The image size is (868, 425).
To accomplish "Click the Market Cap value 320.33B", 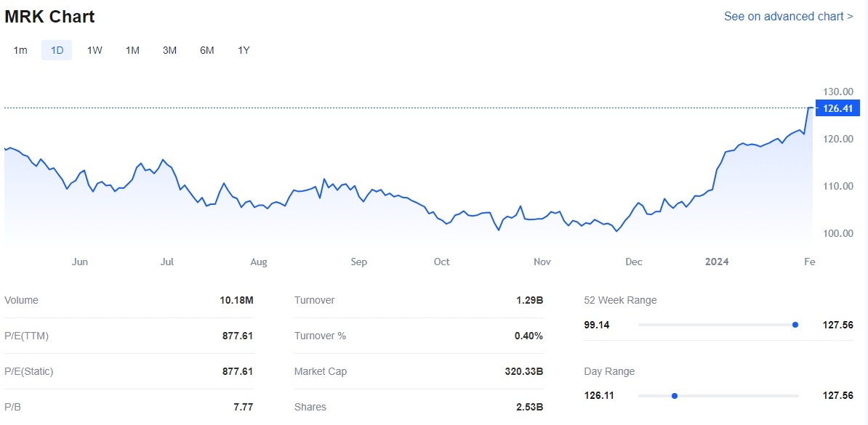I will [x=523, y=371].
